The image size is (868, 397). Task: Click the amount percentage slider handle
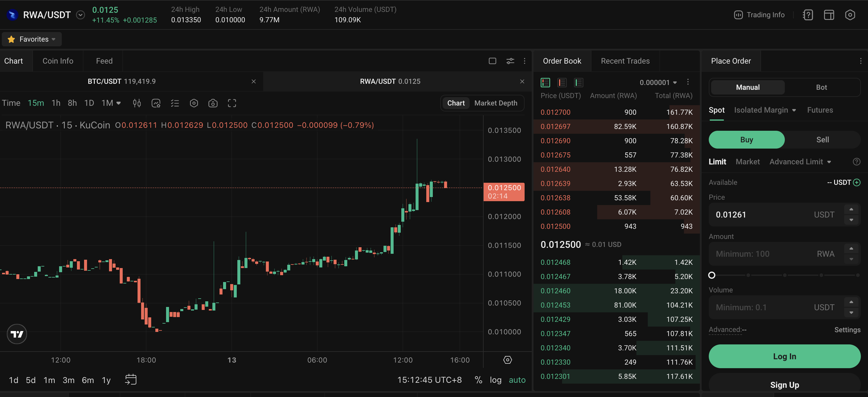tap(712, 275)
